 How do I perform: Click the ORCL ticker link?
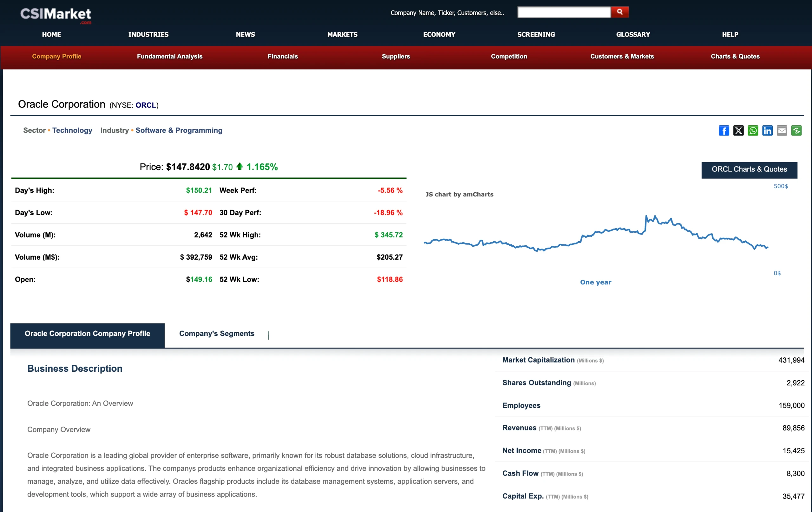tap(145, 105)
